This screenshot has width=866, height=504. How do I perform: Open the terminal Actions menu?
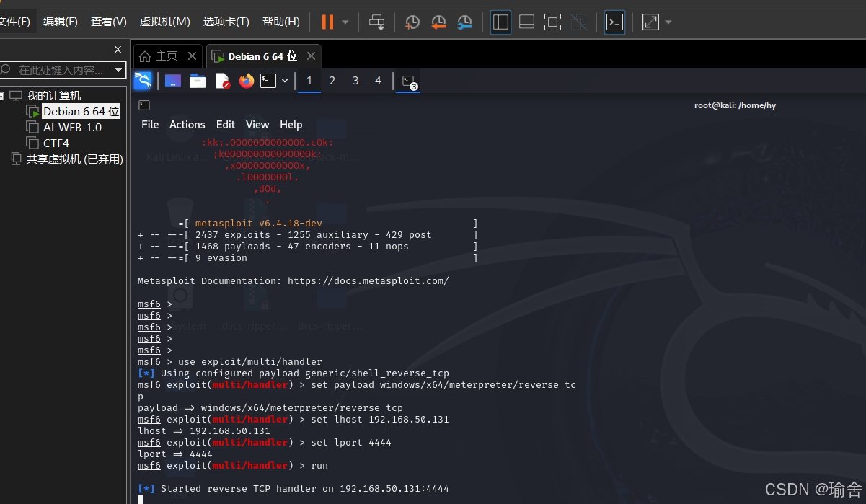(x=187, y=125)
